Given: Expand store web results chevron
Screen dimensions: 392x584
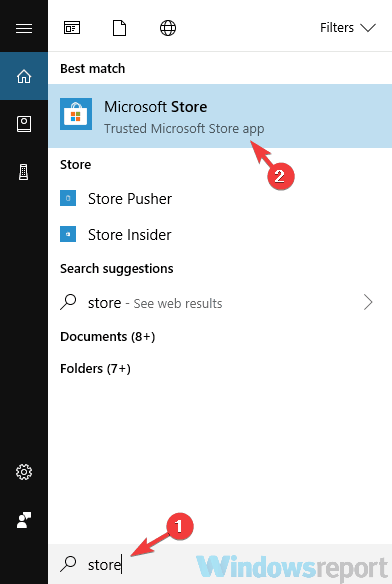Looking at the screenshot, I should pyautogui.click(x=368, y=302).
